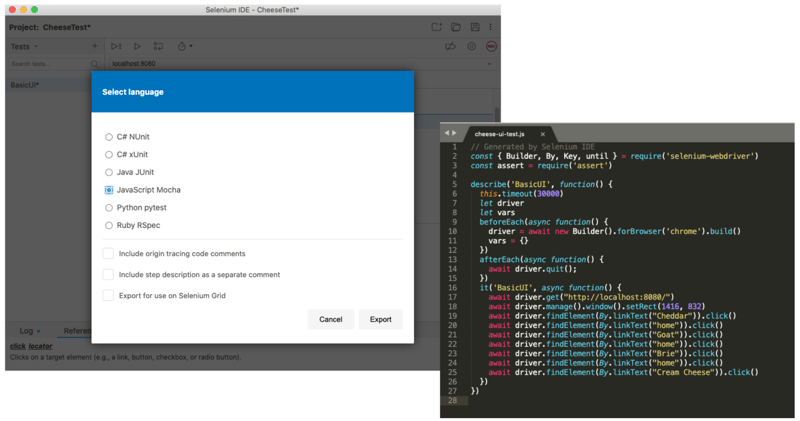Click the describe('BasicUI' code line
The height and width of the screenshot is (421, 800).
(x=541, y=184)
